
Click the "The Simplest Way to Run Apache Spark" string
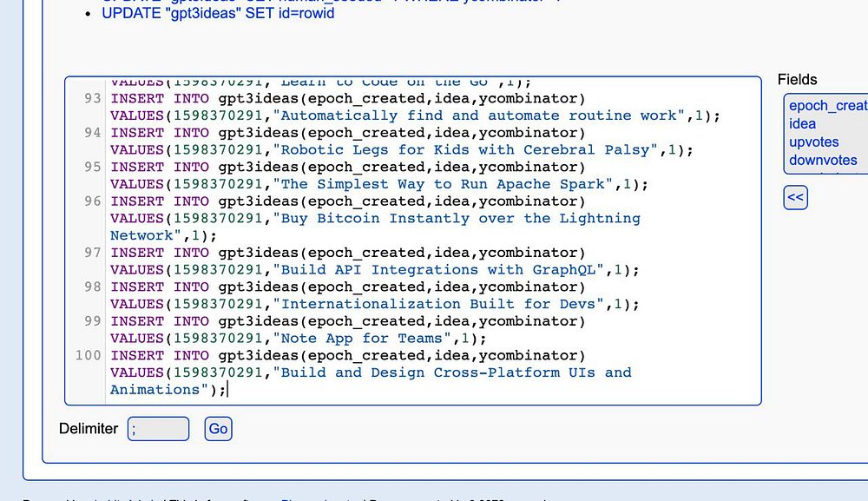pos(443,184)
